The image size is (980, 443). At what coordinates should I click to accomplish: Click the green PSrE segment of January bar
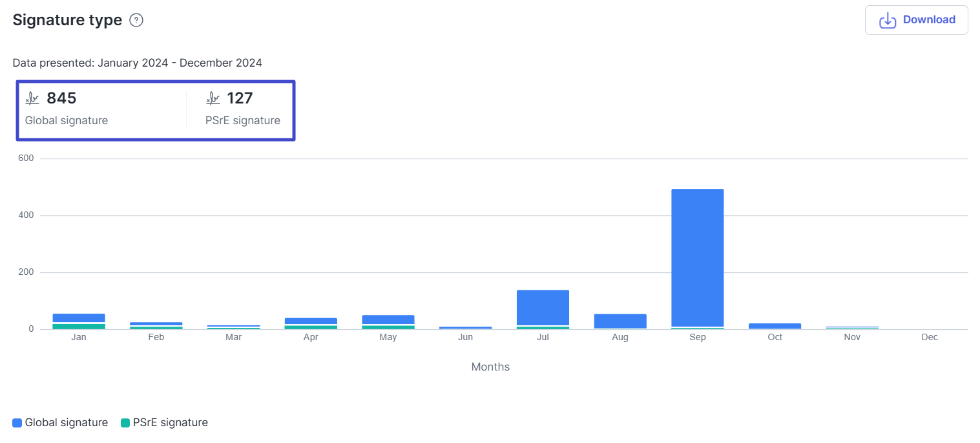79,327
